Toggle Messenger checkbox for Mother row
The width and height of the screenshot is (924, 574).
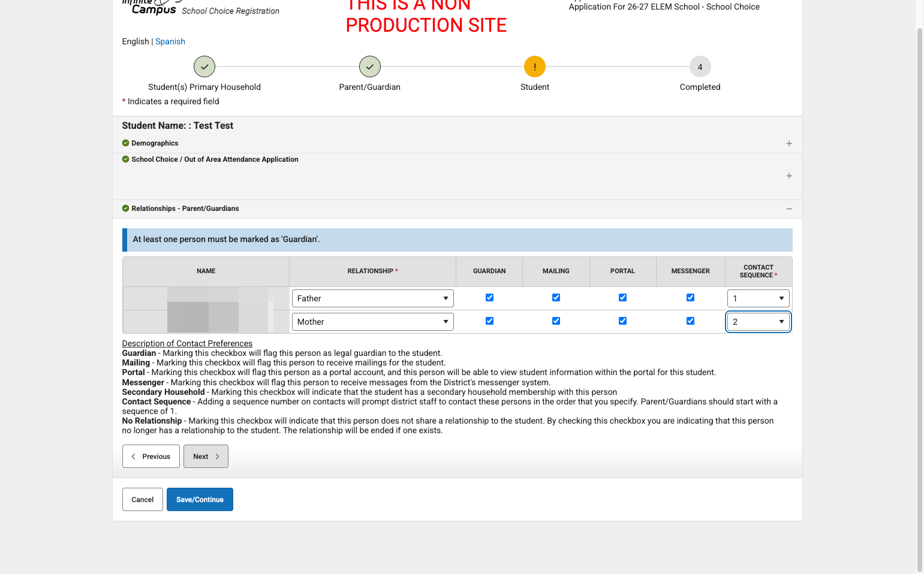pos(690,321)
